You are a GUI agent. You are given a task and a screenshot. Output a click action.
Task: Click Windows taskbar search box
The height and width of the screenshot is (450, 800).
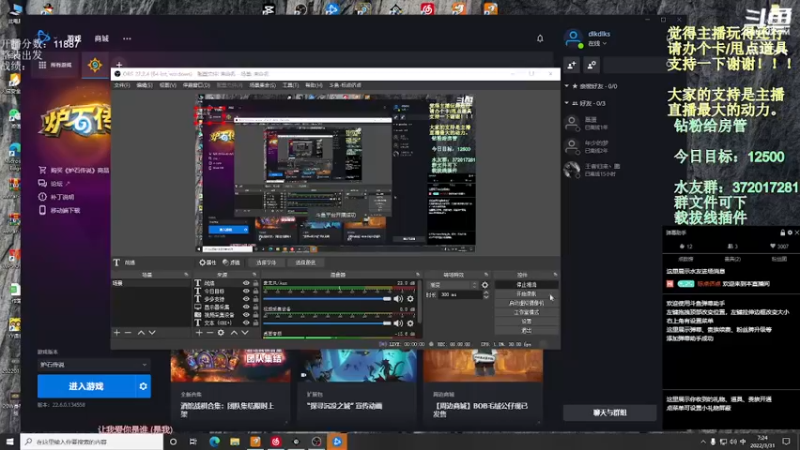click(92, 441)
